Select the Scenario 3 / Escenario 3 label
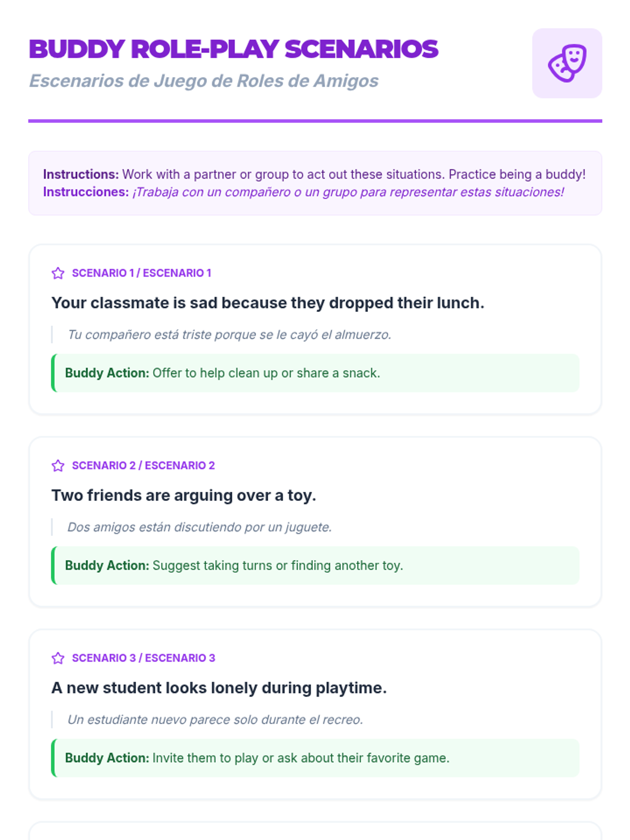This screenshot has width=630, height=840. [143, 658]
